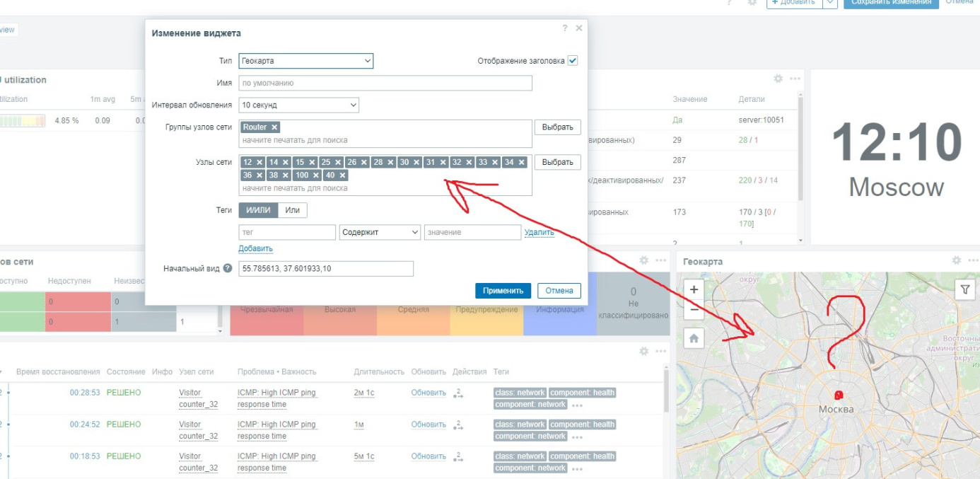Click Выбрать for Узлы сети

(x=558, y=163)
